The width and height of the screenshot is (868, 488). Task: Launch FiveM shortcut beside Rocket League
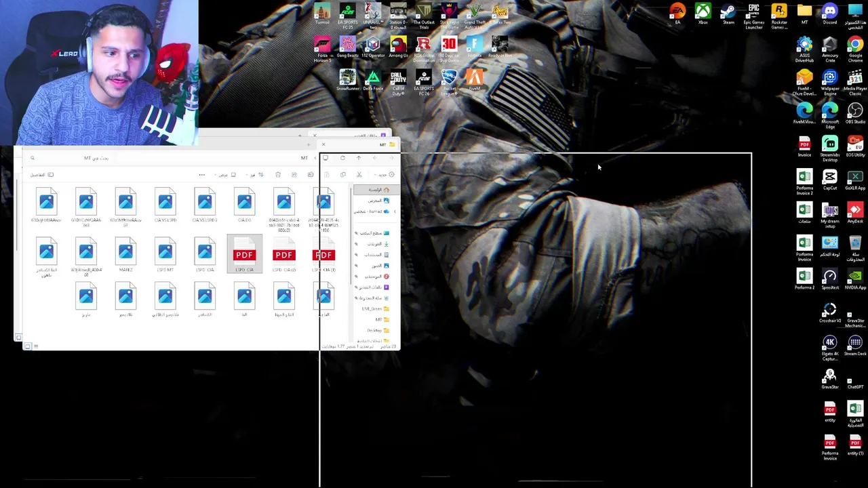[x=474, y=81]
